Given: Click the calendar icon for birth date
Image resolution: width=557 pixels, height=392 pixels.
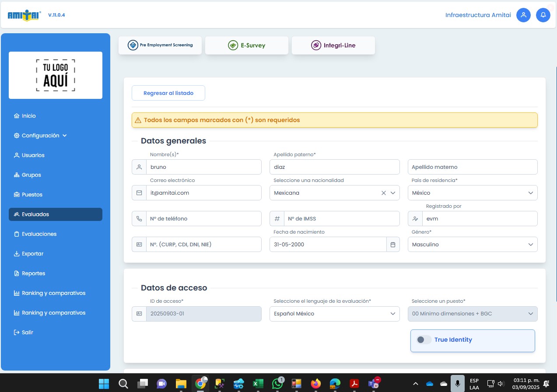Looking at the screenshot, I should click(393, 245).
